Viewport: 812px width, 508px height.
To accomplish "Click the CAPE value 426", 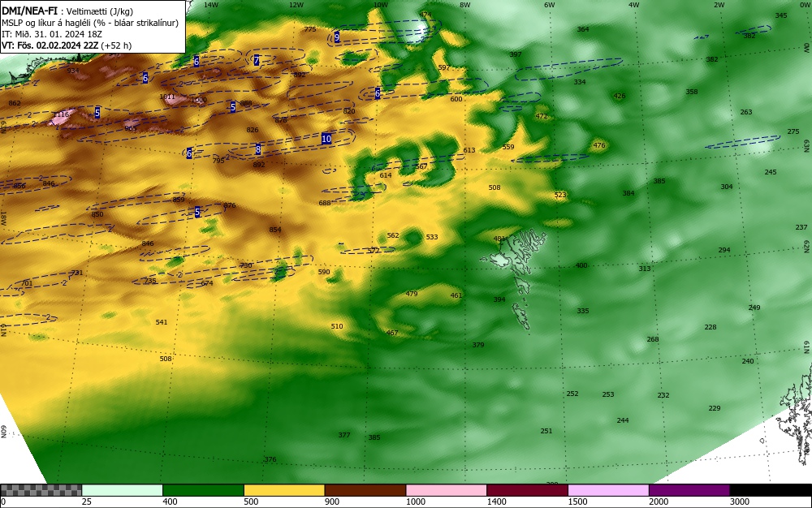I will coord(620,96).
